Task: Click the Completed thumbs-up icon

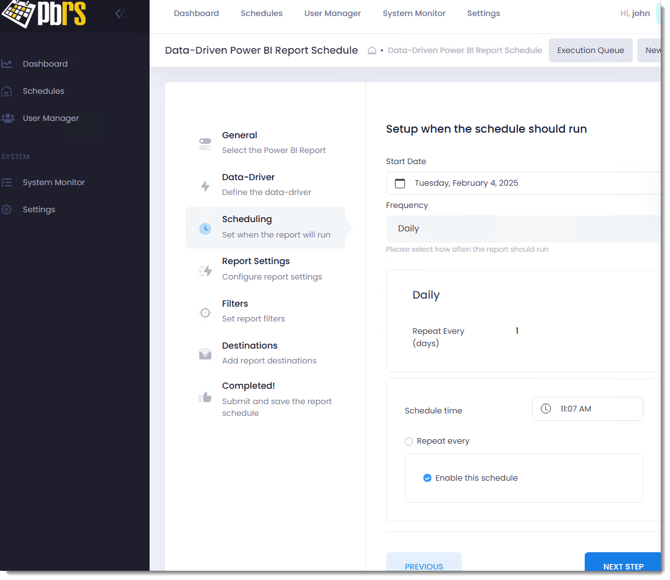Action: point(205,397)
